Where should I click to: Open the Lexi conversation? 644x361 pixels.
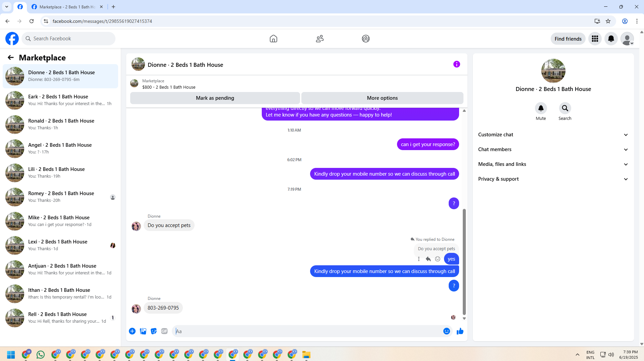pyautogui.click(x=60, y=245)
